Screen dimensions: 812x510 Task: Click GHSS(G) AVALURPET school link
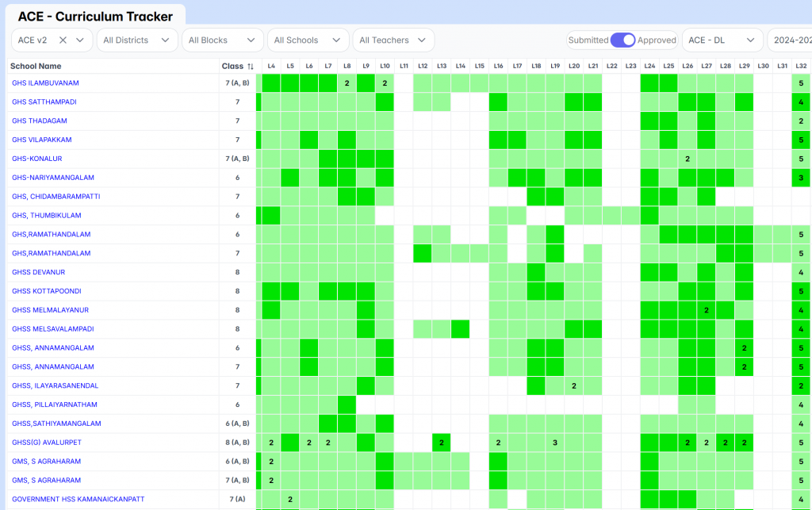(46, 443)
